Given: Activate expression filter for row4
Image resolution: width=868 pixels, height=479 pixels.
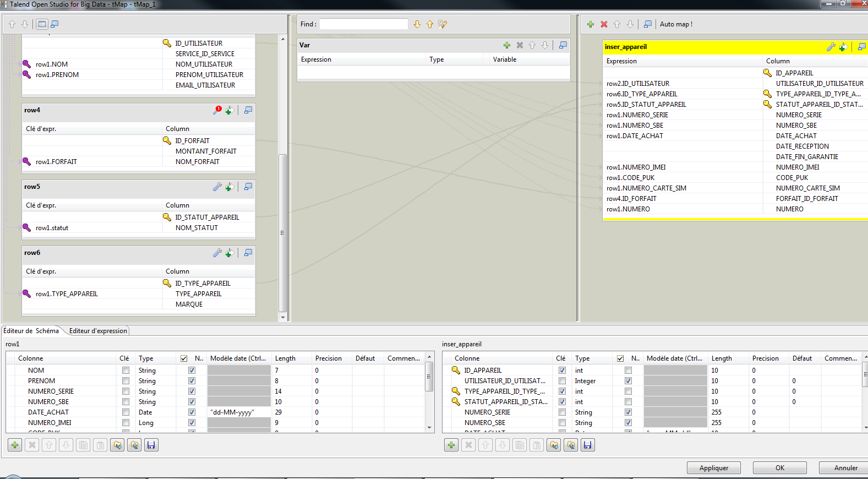Looking at the screenshot, I should click(x=230, y=110).
